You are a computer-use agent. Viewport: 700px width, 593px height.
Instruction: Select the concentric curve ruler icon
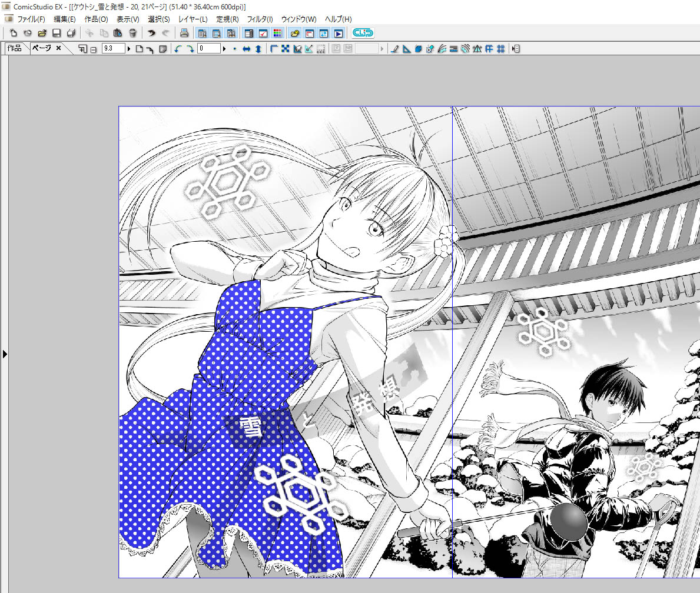466,49
